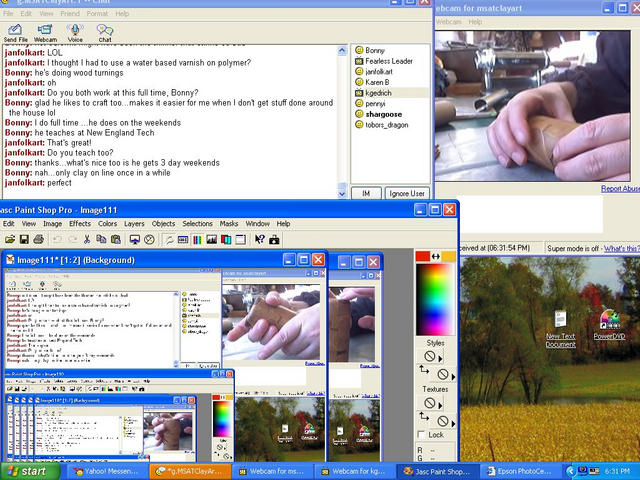Open Format menu in chat window
This screenshot has width=640, height=480.
click(x=98, y=13)
